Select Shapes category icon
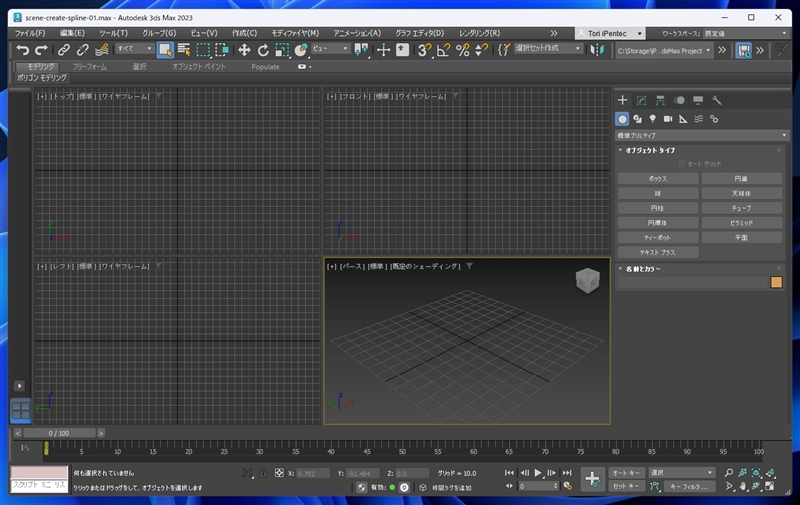800x505 pixels. click(x=637, y=119)
